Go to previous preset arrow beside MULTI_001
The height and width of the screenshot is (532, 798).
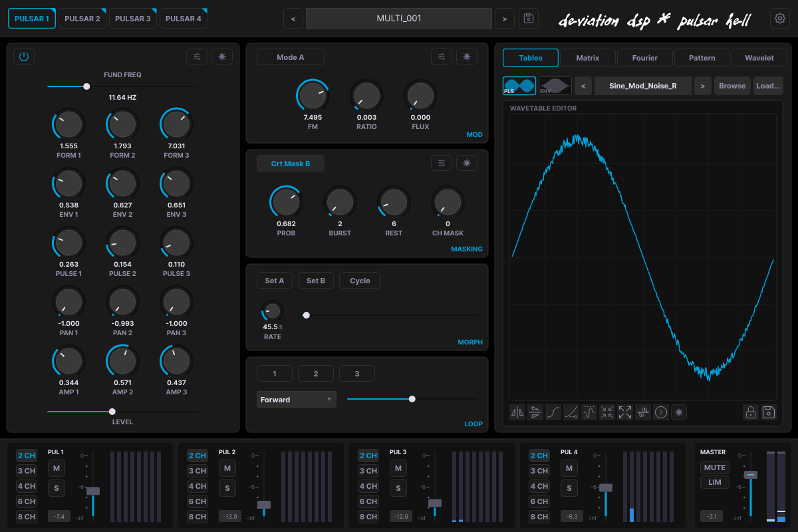(293, 19)
